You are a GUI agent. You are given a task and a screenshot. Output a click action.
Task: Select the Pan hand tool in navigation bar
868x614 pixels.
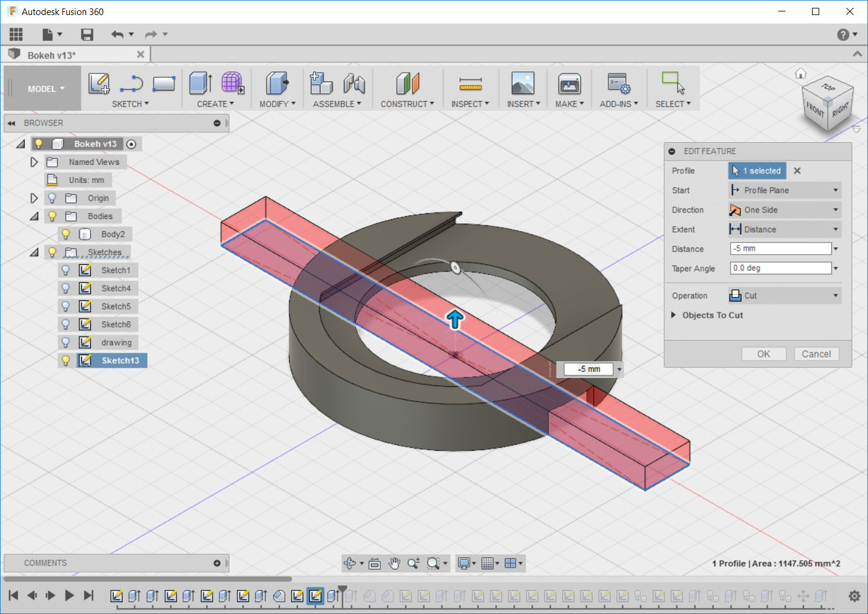[x=394, y=563]
